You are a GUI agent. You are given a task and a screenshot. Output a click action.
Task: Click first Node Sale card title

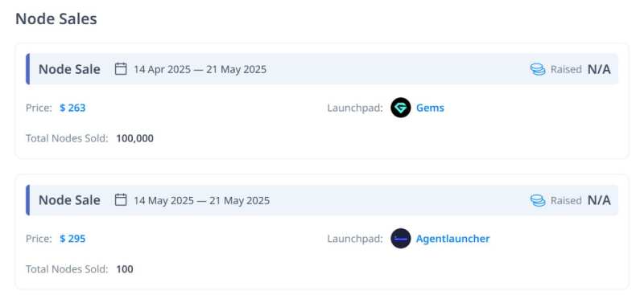pyautogui.click(x=69, y=69)
